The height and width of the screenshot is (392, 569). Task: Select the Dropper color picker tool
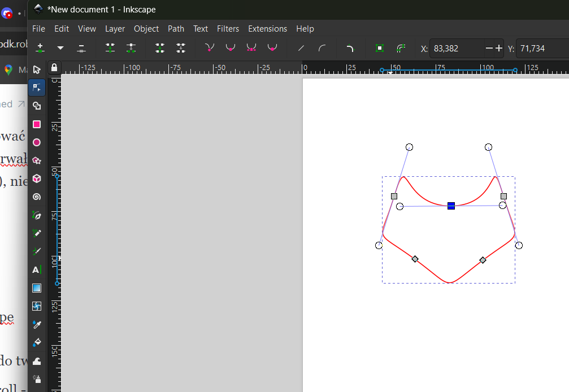37,324
